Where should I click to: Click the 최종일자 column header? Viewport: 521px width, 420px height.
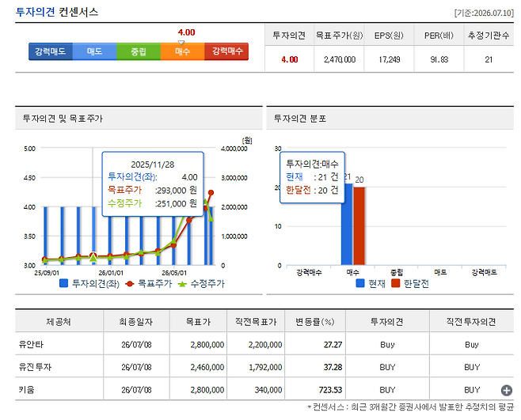[x=136, y=321]
